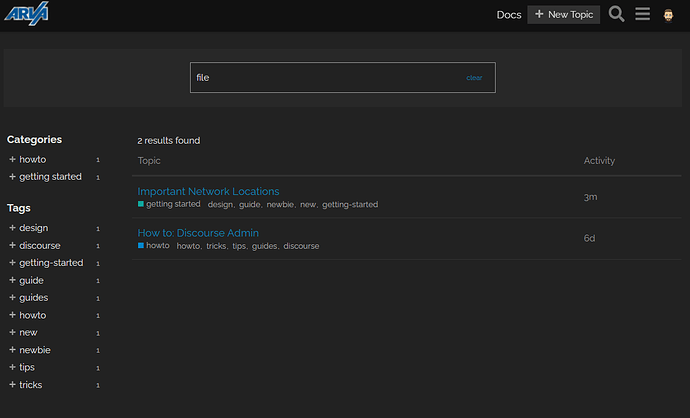Viewport: 690px width, 418px height.
Task: Open the How to: Discourse Admin topic
Action: tap(198, 233)
